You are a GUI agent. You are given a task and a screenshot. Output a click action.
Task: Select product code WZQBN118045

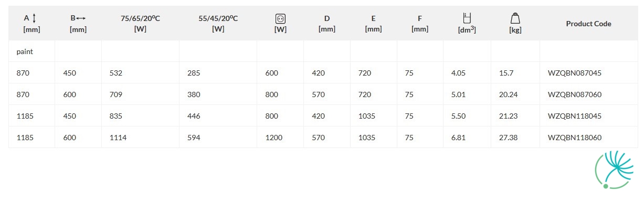574,116
